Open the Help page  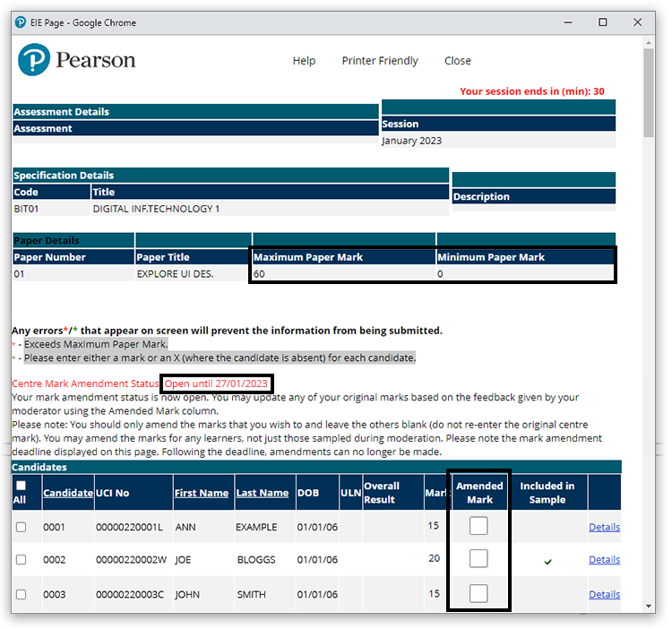click(304, 61)
